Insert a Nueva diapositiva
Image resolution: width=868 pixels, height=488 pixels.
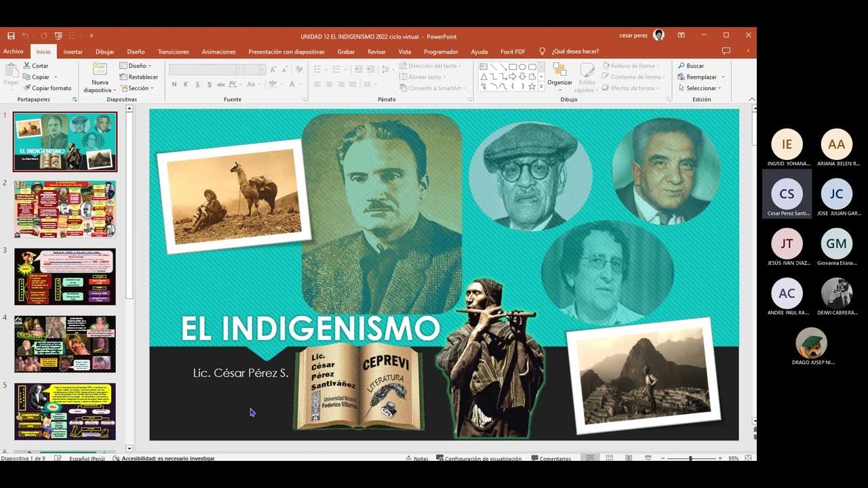tap(100, 78)
